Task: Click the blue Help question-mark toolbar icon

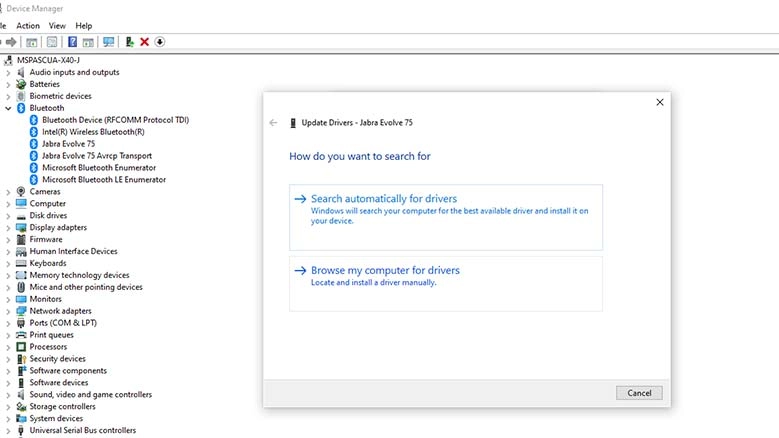Action: 73,42
